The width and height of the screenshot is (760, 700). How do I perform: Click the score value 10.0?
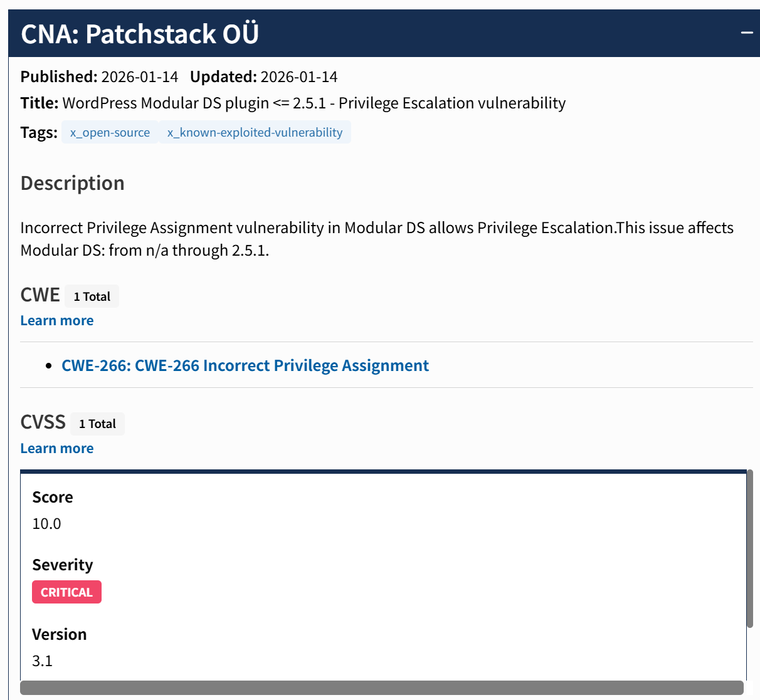point(47,523)
